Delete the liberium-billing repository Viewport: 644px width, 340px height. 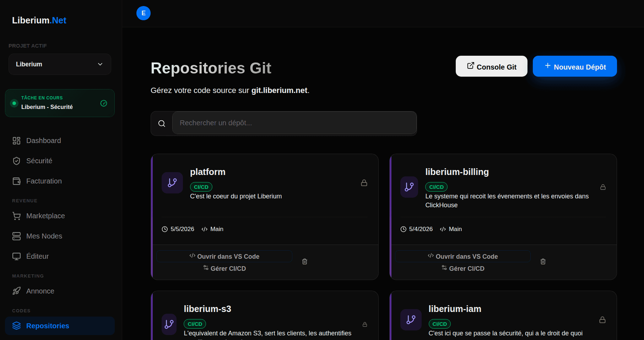543,262
